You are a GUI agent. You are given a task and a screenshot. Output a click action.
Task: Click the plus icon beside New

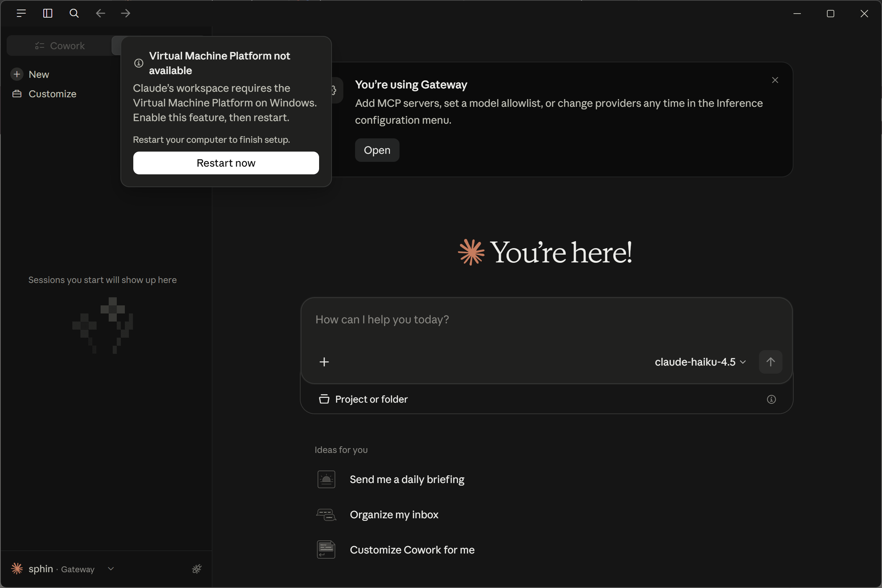coord(17,74)
